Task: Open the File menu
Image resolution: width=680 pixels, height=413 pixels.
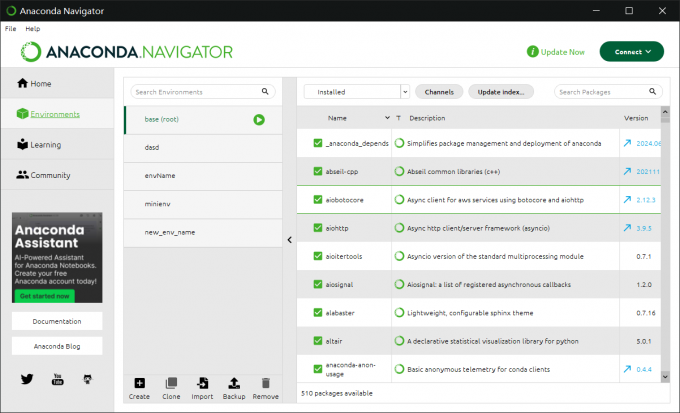Action: click(x=10, y=29)
